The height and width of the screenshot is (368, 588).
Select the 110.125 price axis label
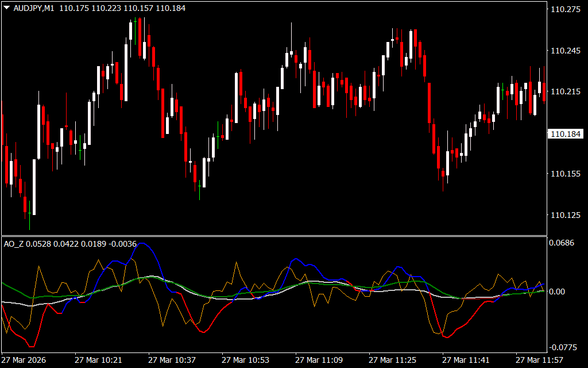pyautogui.click(x=566, y=215)
